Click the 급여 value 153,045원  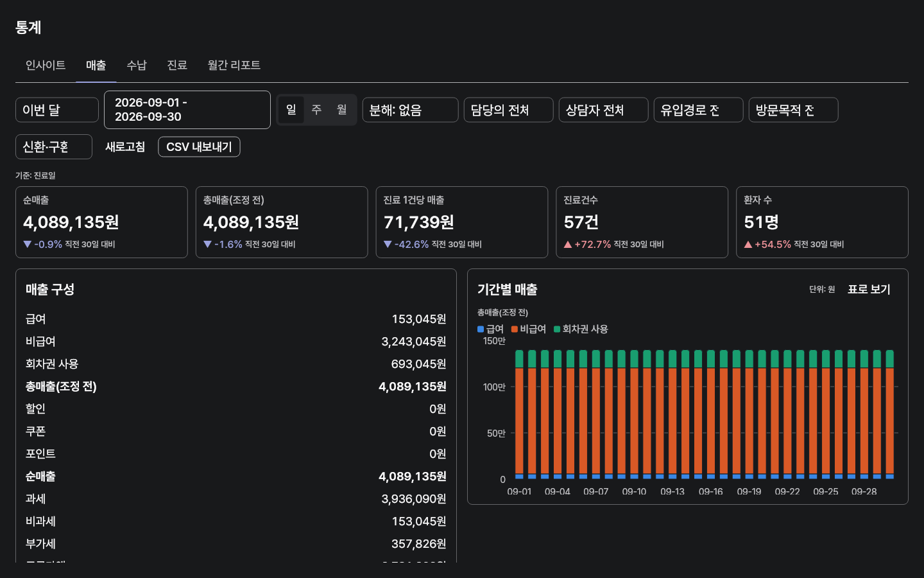[x=419, y=319]
